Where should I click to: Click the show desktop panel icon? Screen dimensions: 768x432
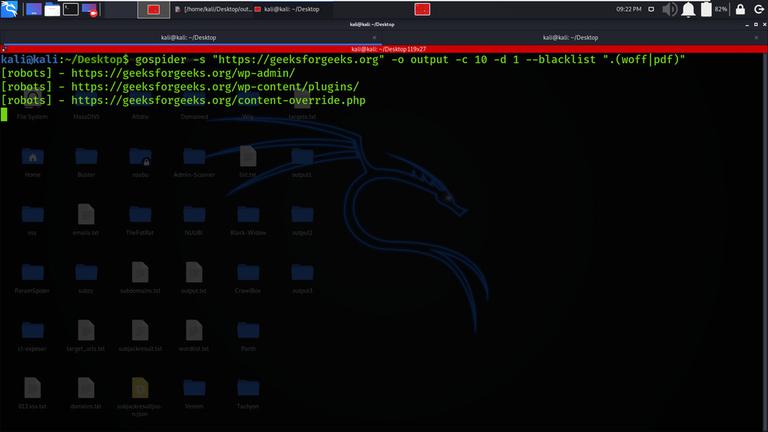pyautogui.click(x=33, y=9)
